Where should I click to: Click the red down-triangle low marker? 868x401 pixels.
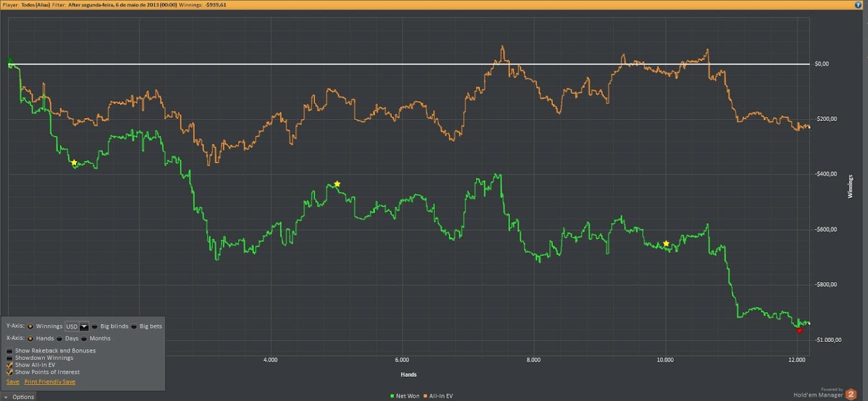(799, 331)
